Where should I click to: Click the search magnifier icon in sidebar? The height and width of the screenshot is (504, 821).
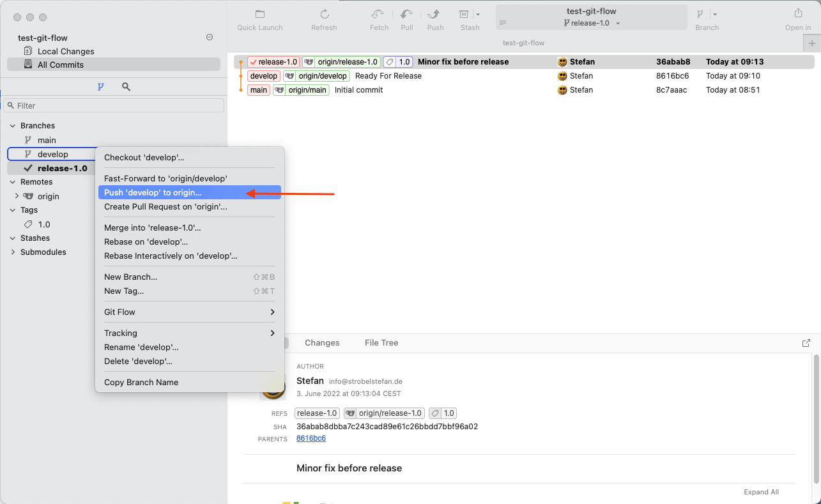click(126, 87)
